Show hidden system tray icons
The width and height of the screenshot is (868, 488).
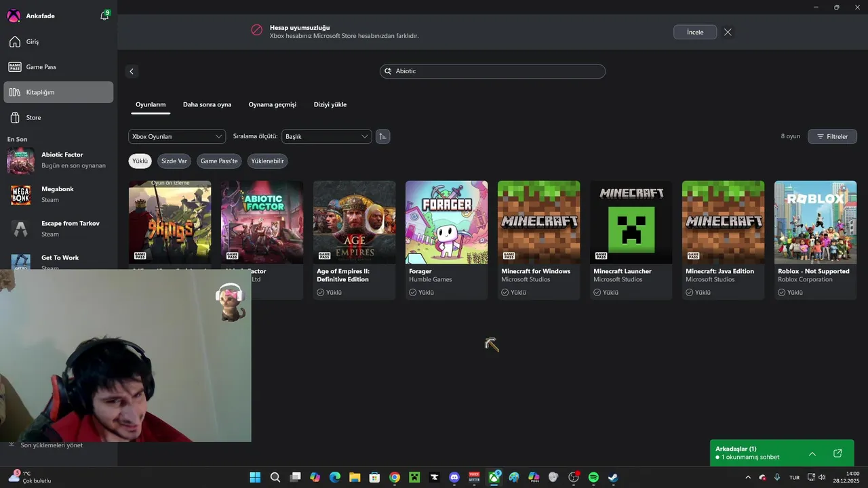point(748,477)
